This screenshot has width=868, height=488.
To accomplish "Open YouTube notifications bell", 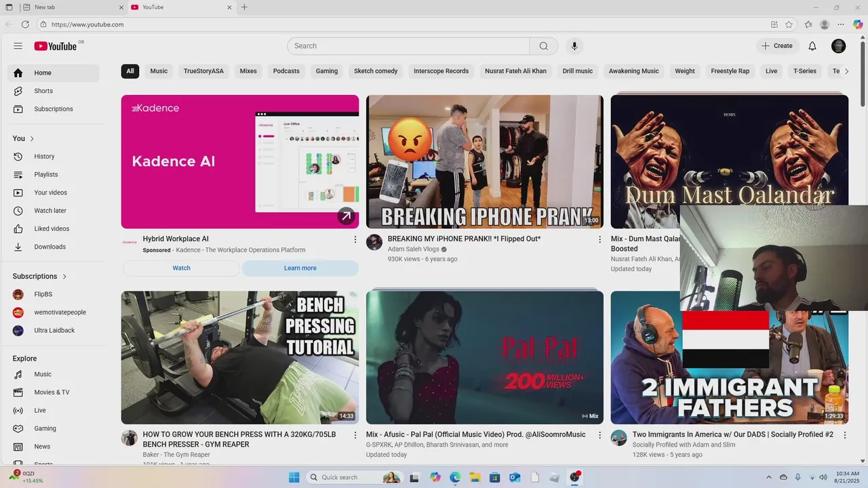I will coord(812,46).
